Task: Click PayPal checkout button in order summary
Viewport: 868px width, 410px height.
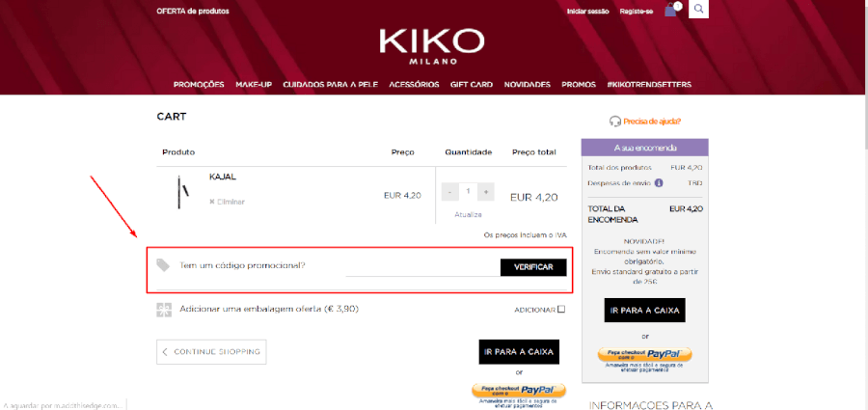Action: tap(645, 355)
